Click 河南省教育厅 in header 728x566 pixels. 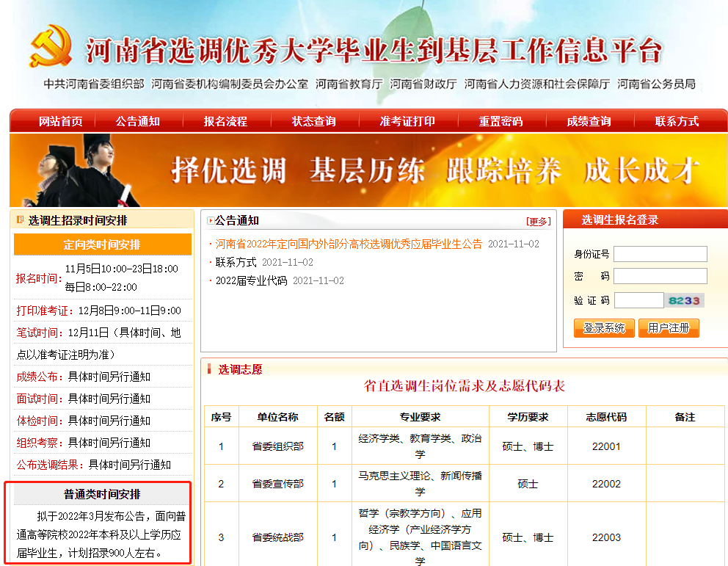click(349, 84)
